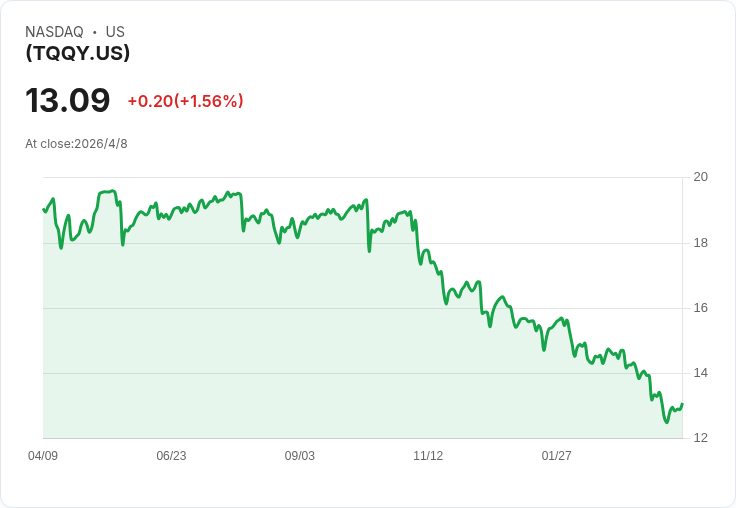Click the 13.09 price value
The height and width of the screenshot is (508, 736).
point(67,101)
